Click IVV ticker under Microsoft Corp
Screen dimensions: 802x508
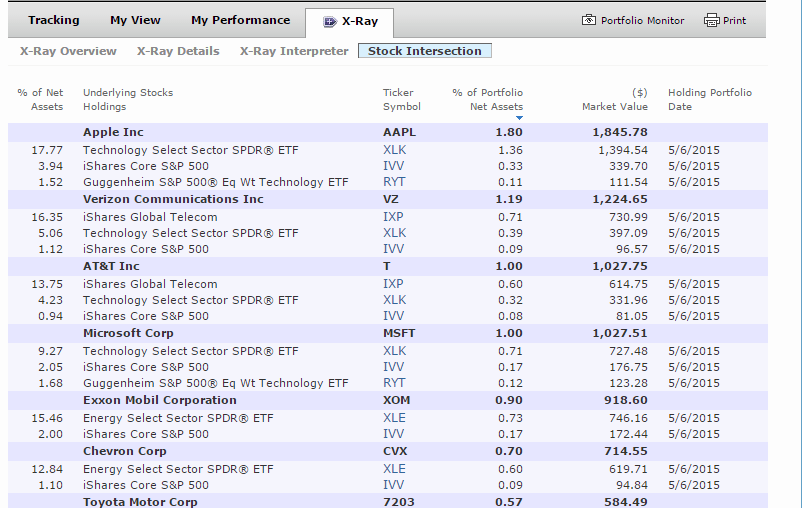coord(393,367)
